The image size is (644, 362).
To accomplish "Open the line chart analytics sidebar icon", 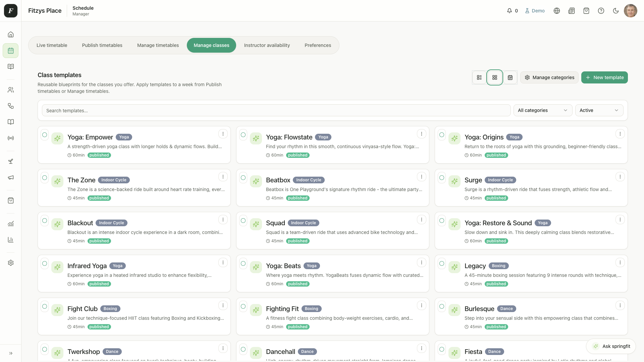I will pos(11,224).
